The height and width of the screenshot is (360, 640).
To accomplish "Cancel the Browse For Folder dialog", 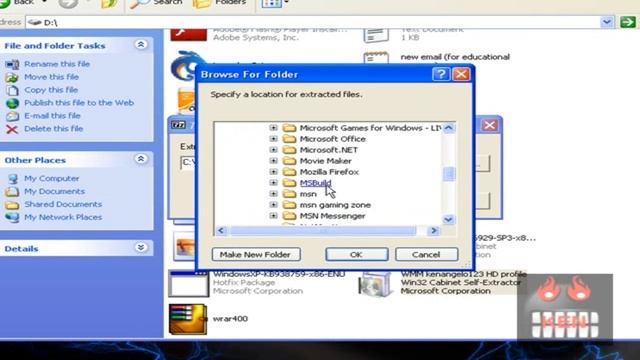I will click(426, 254).
